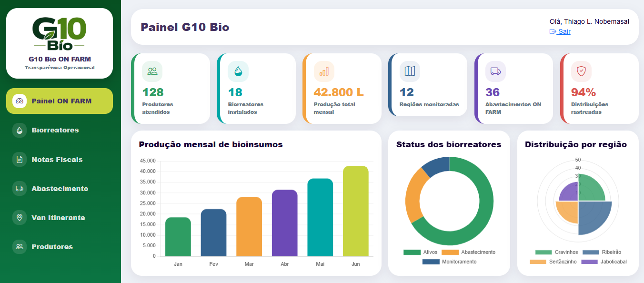Toggle the Jaboticabal region legend
The image size is (644, 283).
[604, 262]
